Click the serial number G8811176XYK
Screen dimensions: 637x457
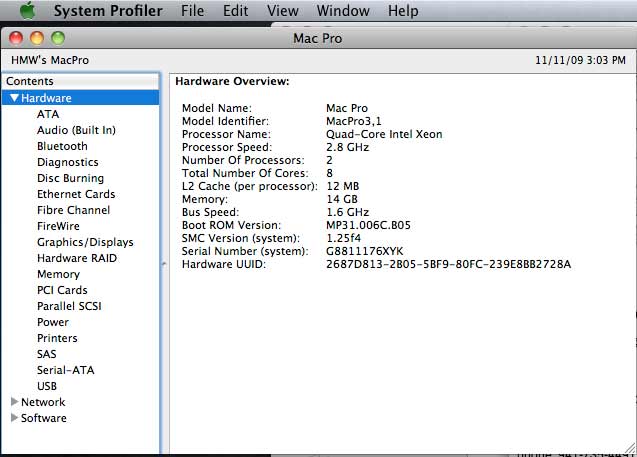364,251
